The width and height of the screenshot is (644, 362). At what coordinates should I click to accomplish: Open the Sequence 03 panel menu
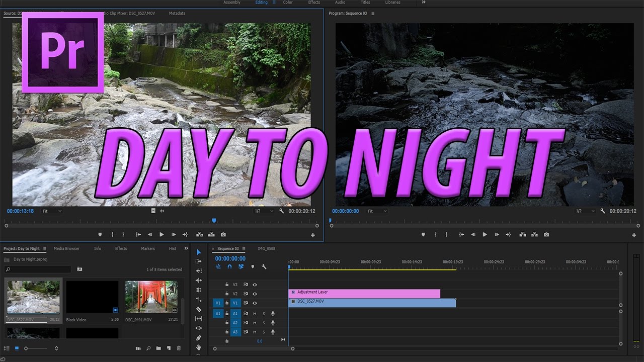point(244,248)
